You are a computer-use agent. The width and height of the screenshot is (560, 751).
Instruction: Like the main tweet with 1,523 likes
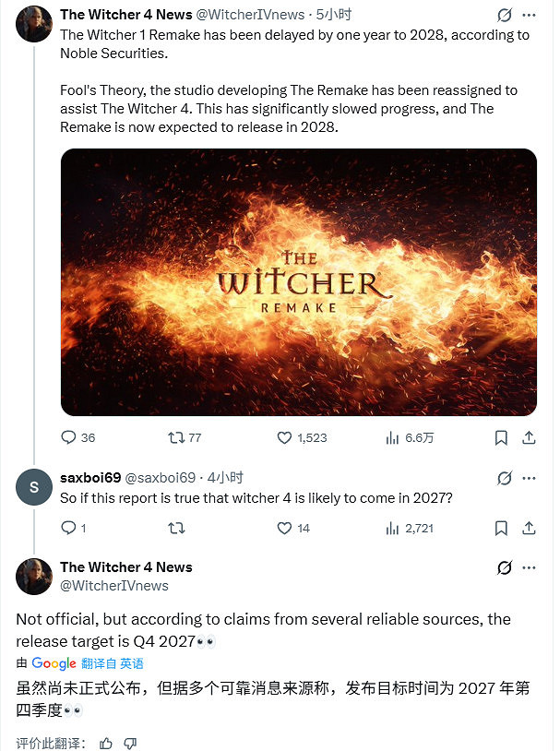285,437
